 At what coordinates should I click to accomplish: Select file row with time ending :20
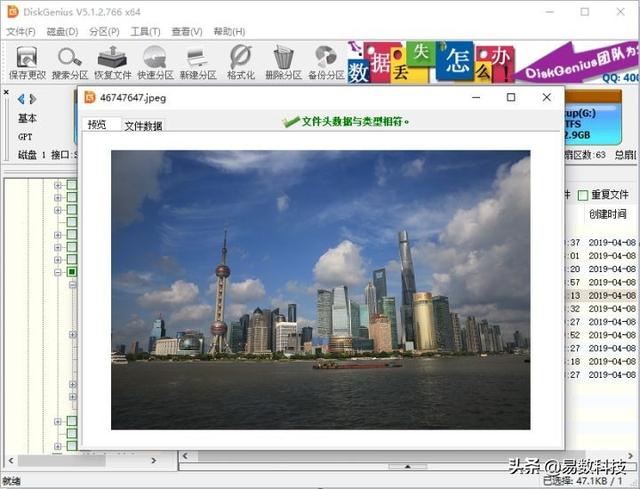click(602, 269)
